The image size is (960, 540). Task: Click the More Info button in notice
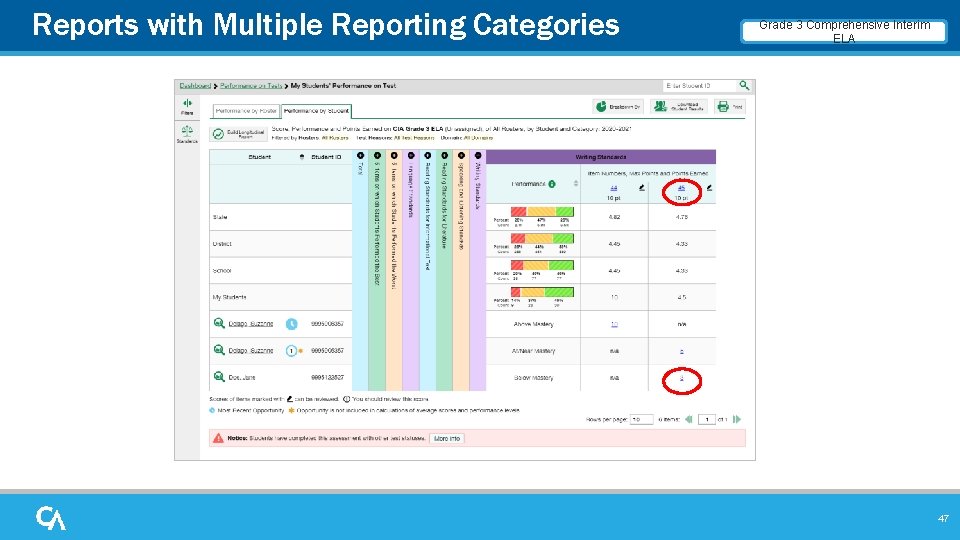click(x=446, y=438)
